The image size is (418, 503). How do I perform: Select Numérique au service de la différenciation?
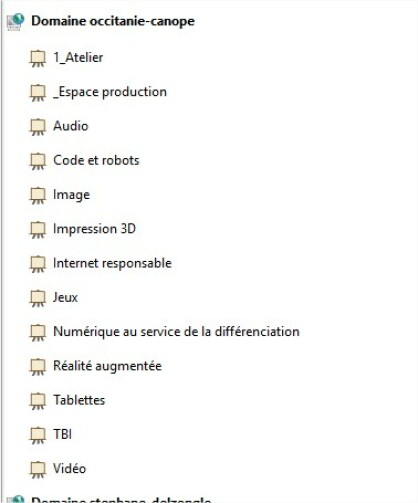(x=176, y=332)
